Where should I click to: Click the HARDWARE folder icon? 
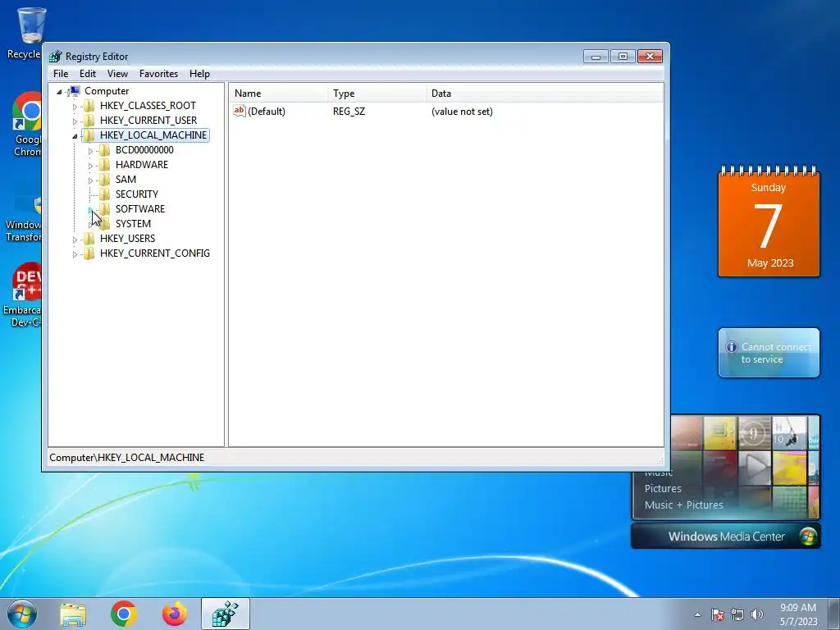tap(105, 164)
